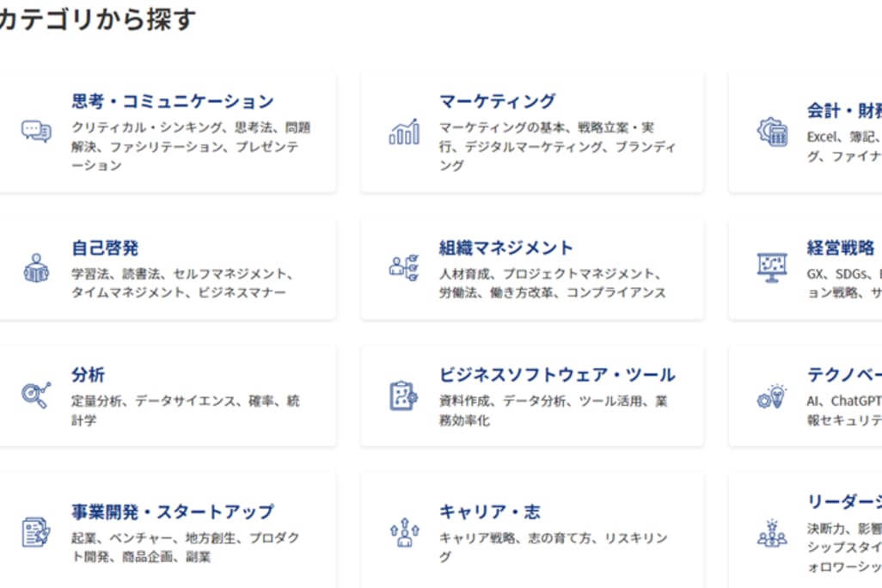Select the 自己啓発 category heading
The height and width of the screenshot is (588, 882).
coord(105,248)
